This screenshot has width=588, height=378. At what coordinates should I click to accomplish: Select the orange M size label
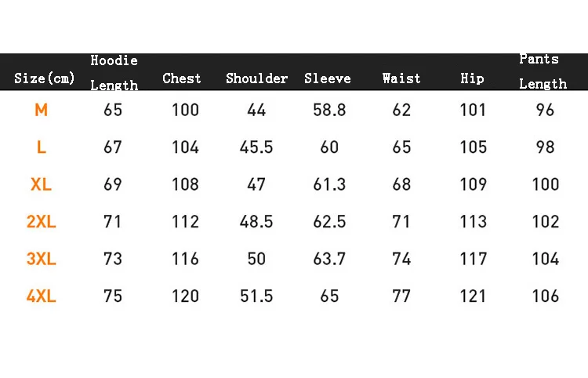(x=41, y=111)
